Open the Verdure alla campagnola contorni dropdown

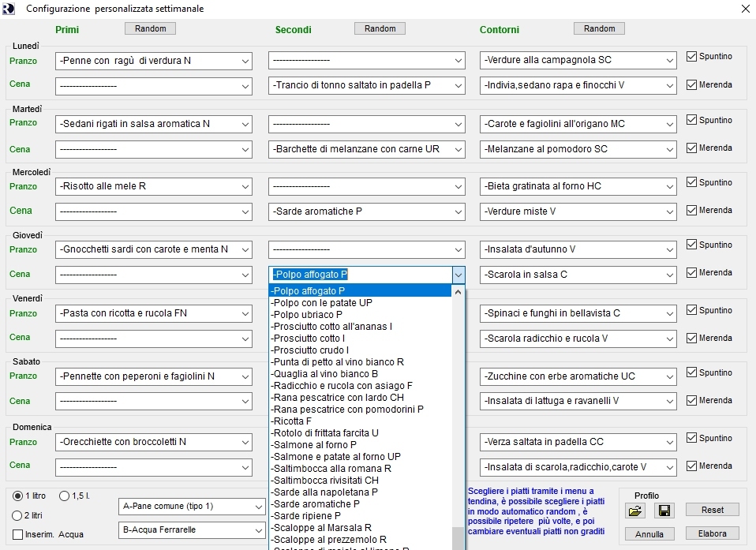point(670,61)
